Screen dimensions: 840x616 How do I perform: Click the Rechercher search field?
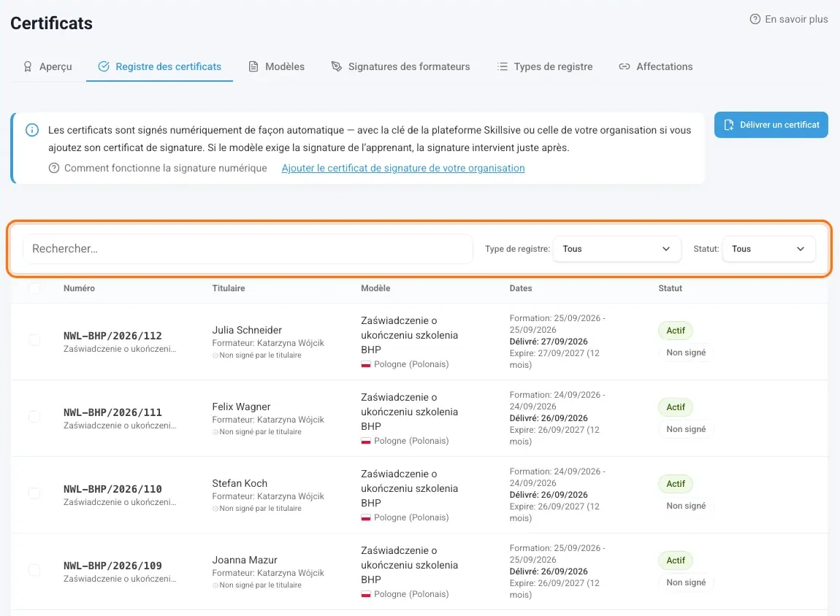(248, 249)
